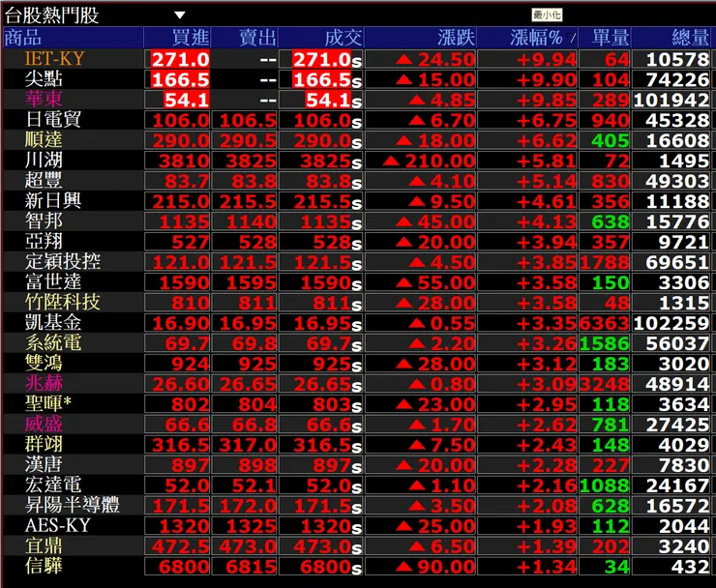
Task: Select the 群翊 stock name
Action: click(44, 444)
